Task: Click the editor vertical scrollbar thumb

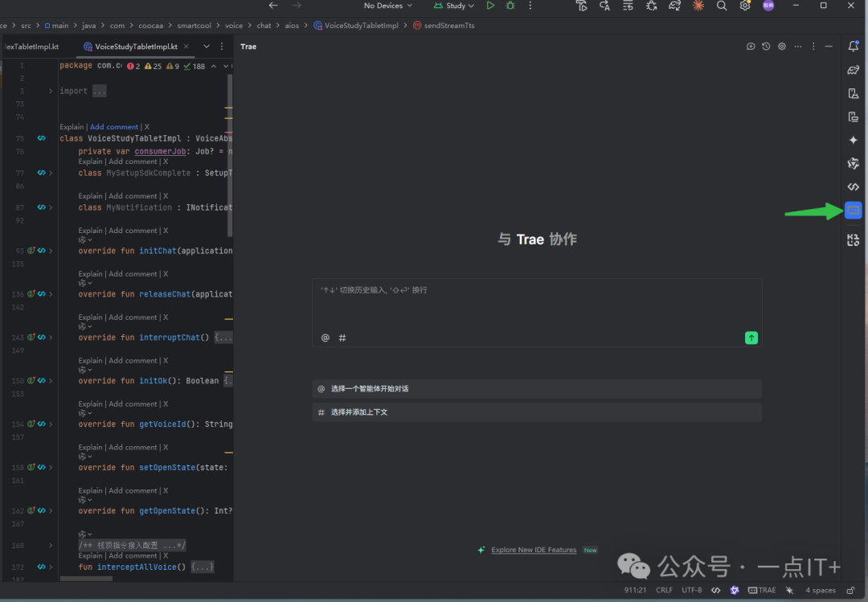Action: point(230,155)
